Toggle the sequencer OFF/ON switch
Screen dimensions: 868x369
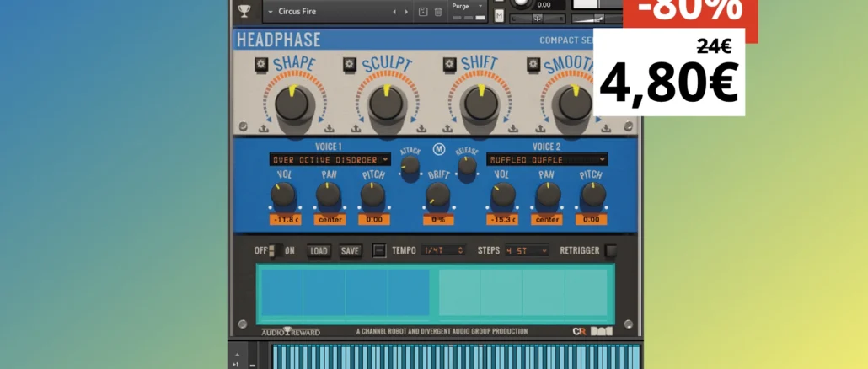coord(275,250)
